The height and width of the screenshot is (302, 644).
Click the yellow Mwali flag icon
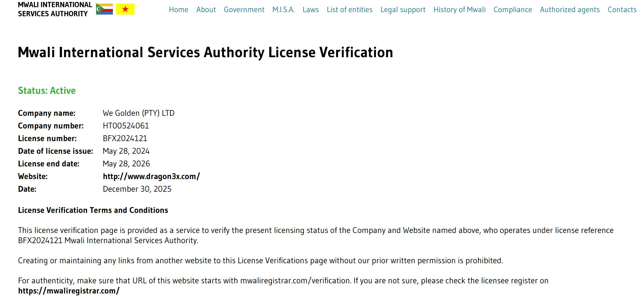coord(125,9)
